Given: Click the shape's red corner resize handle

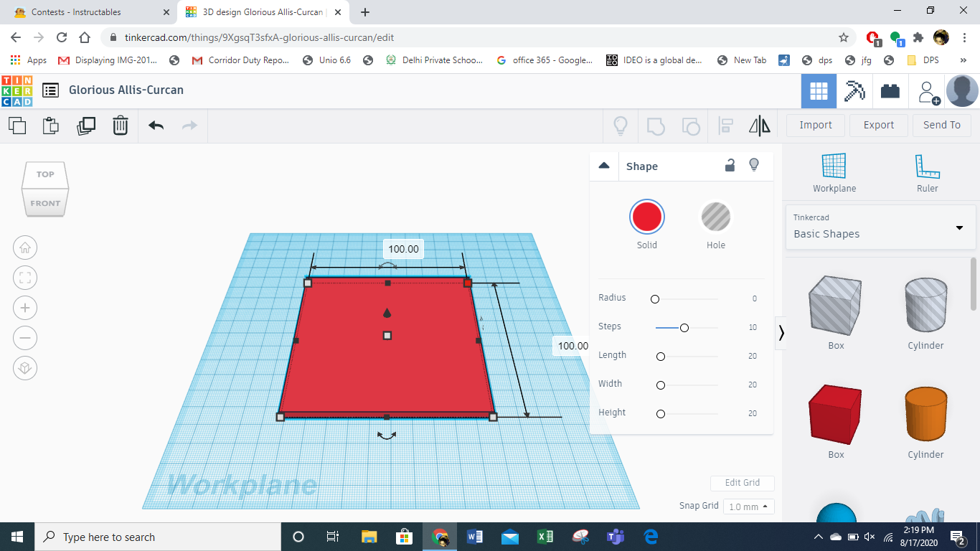Looking at the screenshot, I should 468,283.
